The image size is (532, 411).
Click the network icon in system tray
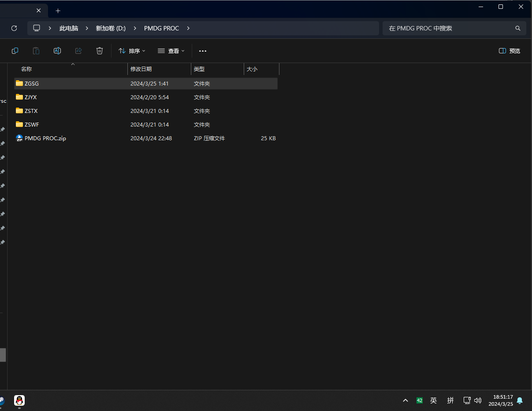click(467, 400)
